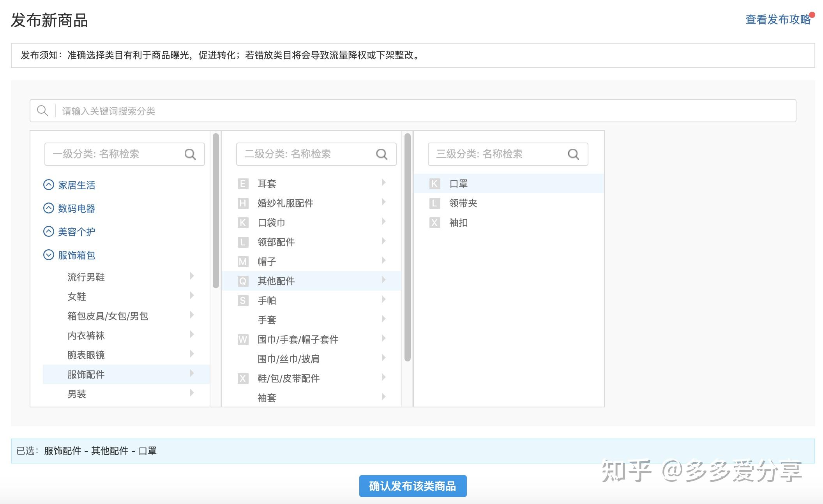The height and width of the screenshot is (504, 823).
Task: Focus the 请输入关键词搜索分类 input
Action: click(413, 111)
